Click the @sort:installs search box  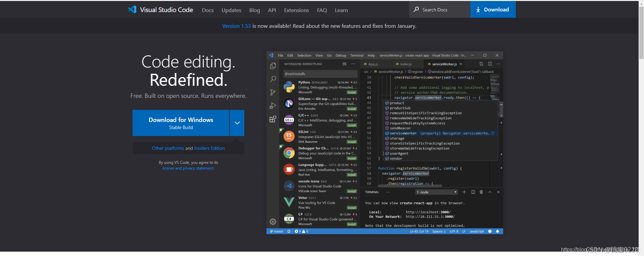click(x=320, y=74)
